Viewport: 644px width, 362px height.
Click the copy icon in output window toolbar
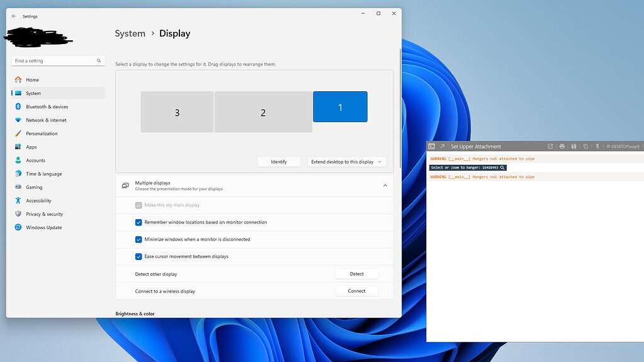tap(585, 146)
